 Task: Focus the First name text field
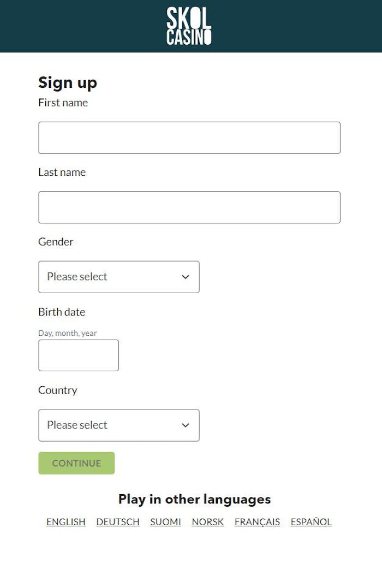(x=189, y=138)
